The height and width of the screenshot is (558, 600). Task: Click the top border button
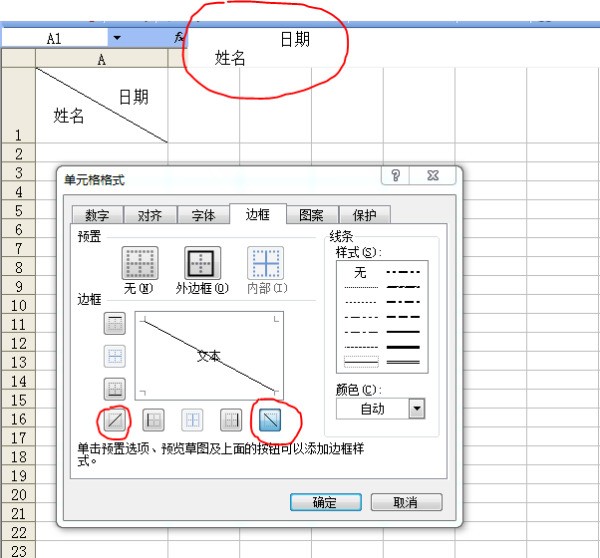(x=115, y=324)
